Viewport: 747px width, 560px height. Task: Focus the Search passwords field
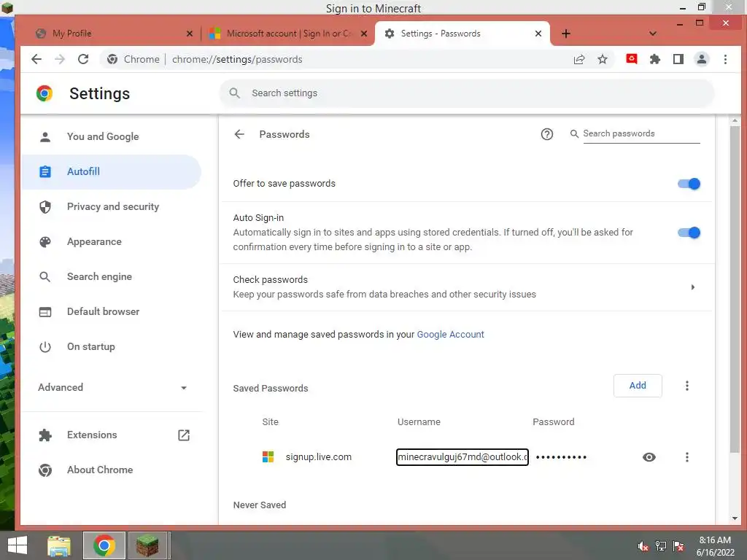pos(641,134)
